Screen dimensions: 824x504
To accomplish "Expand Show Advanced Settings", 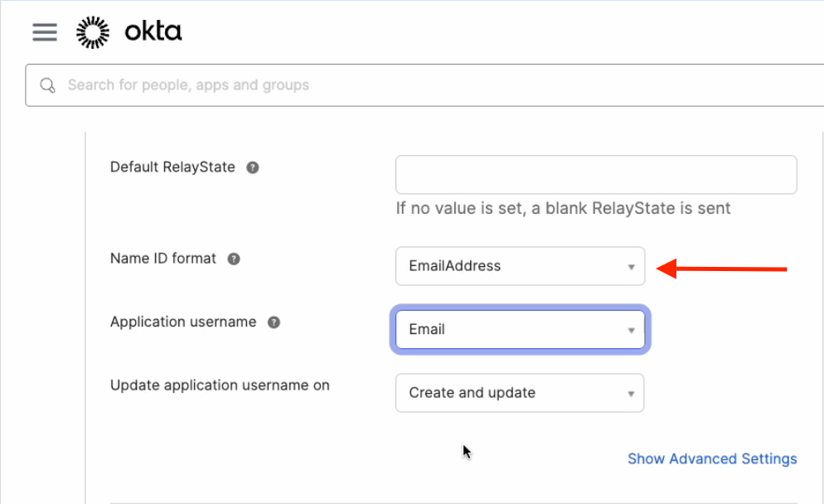I will 711,458.
